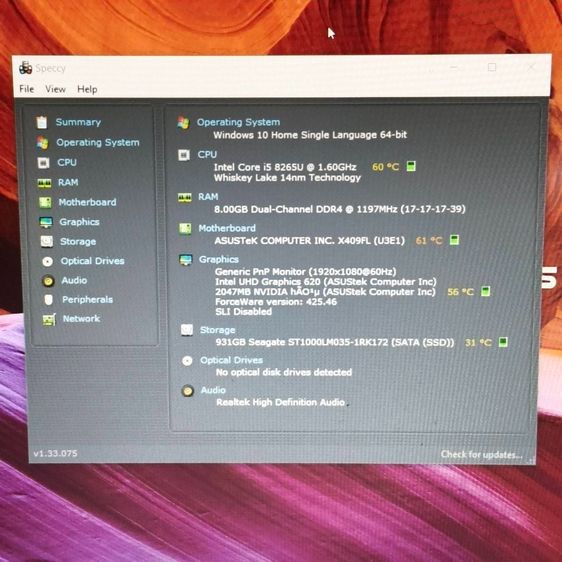The height and width of the screenshot is (562, 562).
Task: Click the Motherboard icon in summary pane
Action: click(x=185, y=228)
